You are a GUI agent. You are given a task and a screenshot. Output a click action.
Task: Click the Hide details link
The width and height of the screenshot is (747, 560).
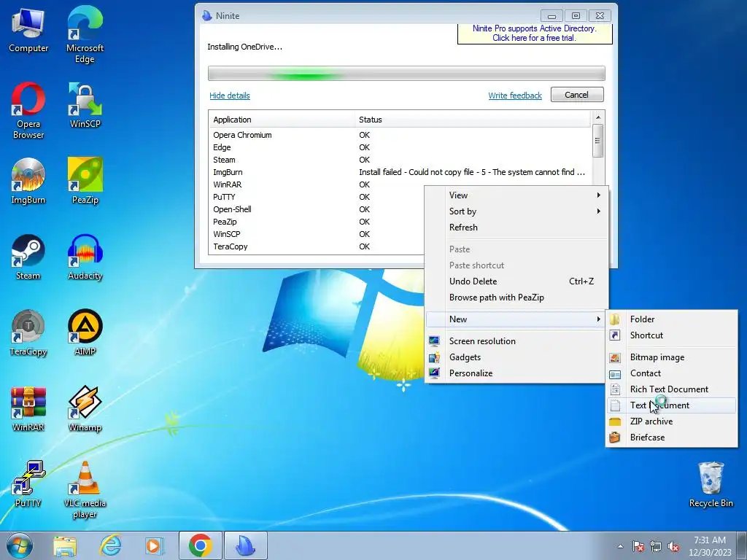tap(230, 96)
